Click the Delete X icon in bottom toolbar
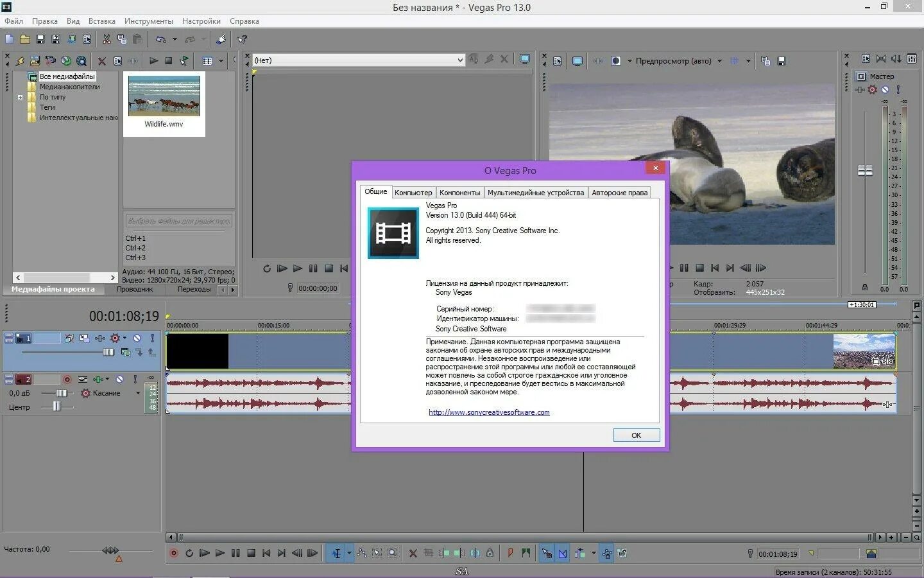 pos(413,553)
